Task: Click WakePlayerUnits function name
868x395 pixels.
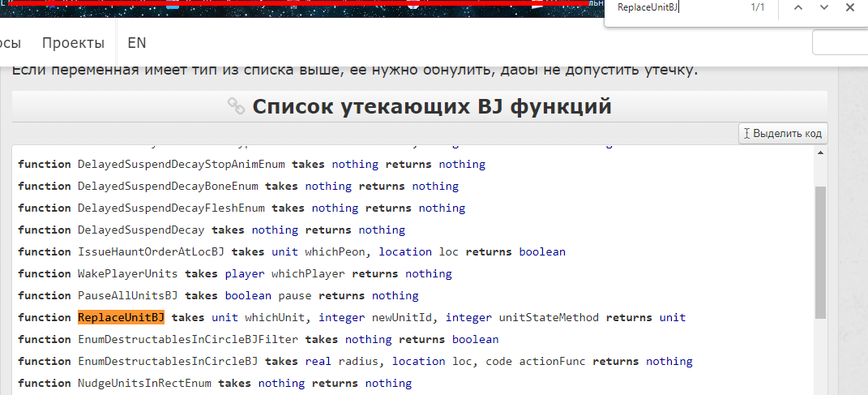Action: click(x=128, y=273)
